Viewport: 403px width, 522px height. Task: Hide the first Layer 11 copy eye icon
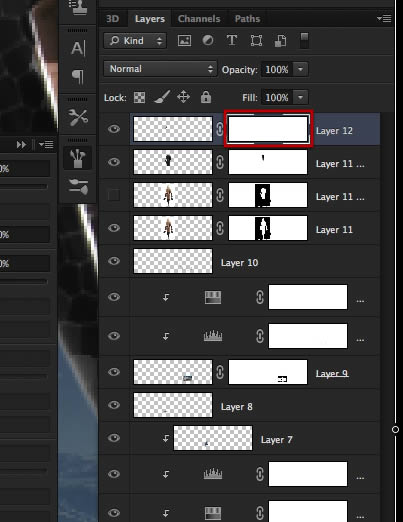[x=114, y=162]
